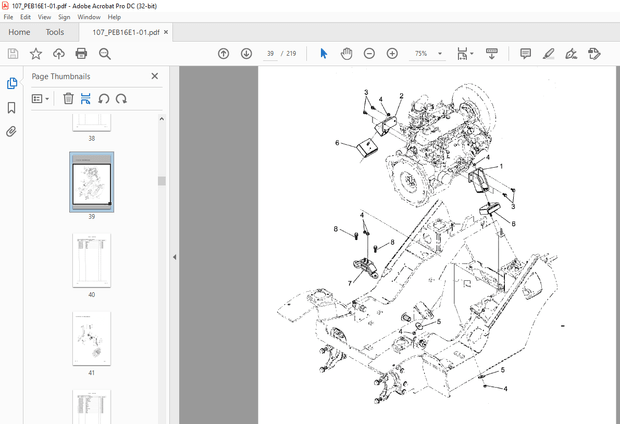Viewport: 620px width, 424px height.
Task: Open the File menu
Action: coord(8,17)
